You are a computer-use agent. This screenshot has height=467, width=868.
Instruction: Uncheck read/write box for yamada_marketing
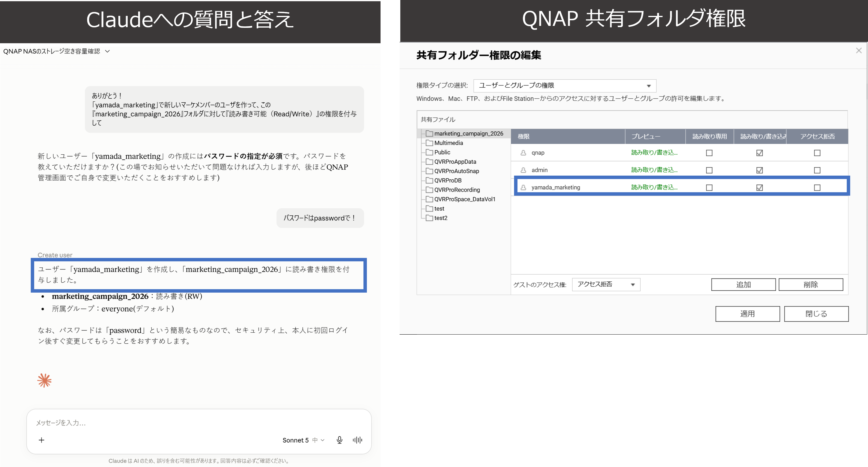coord(760,188)
